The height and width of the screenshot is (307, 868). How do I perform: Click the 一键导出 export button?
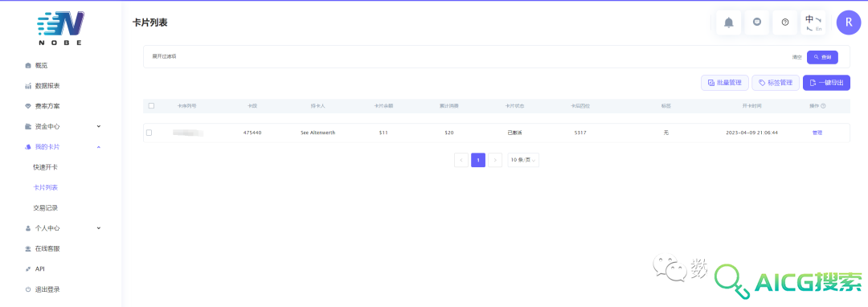pyautogui.click(x=826, y=83)
